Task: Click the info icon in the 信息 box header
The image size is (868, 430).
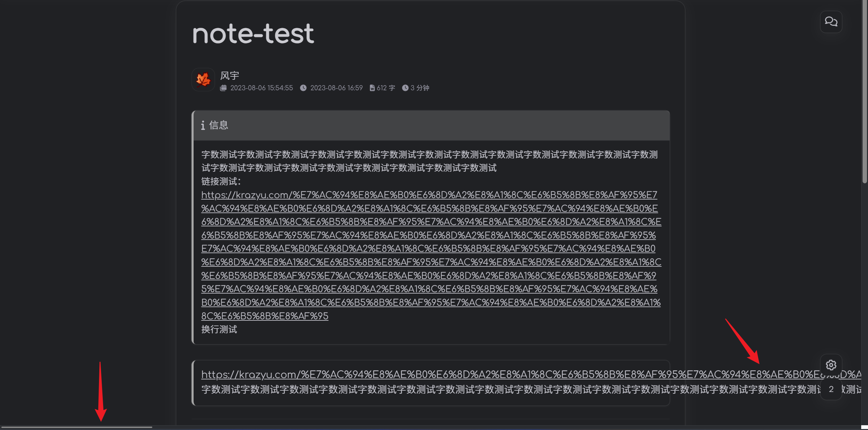Action: tap(203, 126)
